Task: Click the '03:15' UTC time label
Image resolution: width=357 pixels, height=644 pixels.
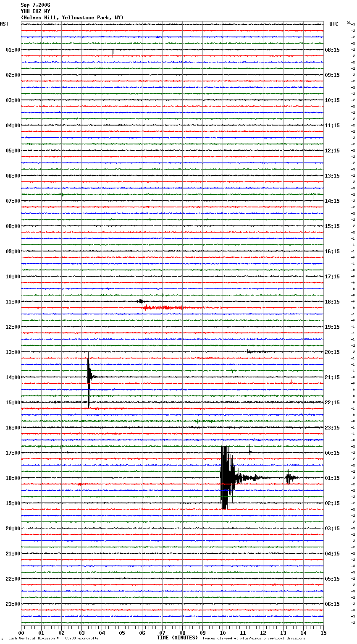Action: (x=332, y=529)
